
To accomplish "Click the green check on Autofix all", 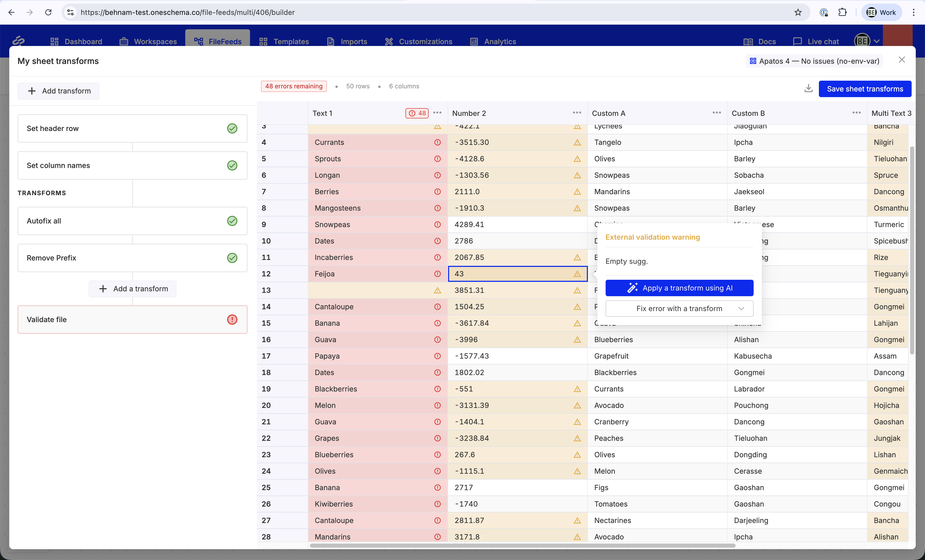I will point(232,221).
